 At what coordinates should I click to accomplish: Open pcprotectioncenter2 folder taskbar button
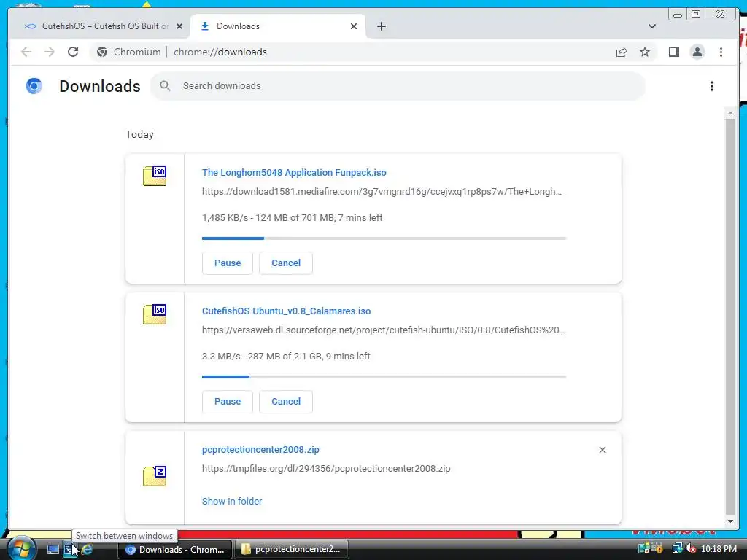pyautogui.click(x=292, y=550)
